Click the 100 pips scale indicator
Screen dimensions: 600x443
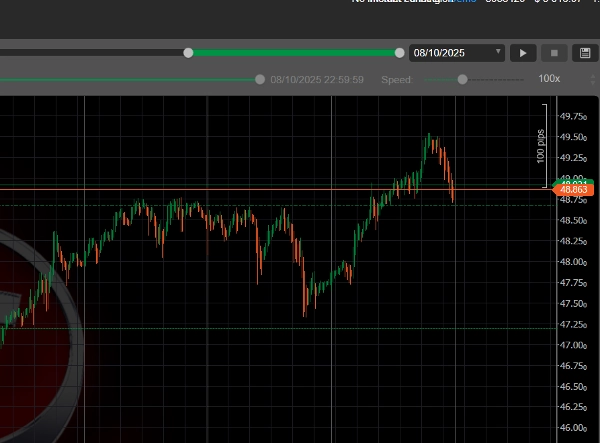tap(541, 146)
